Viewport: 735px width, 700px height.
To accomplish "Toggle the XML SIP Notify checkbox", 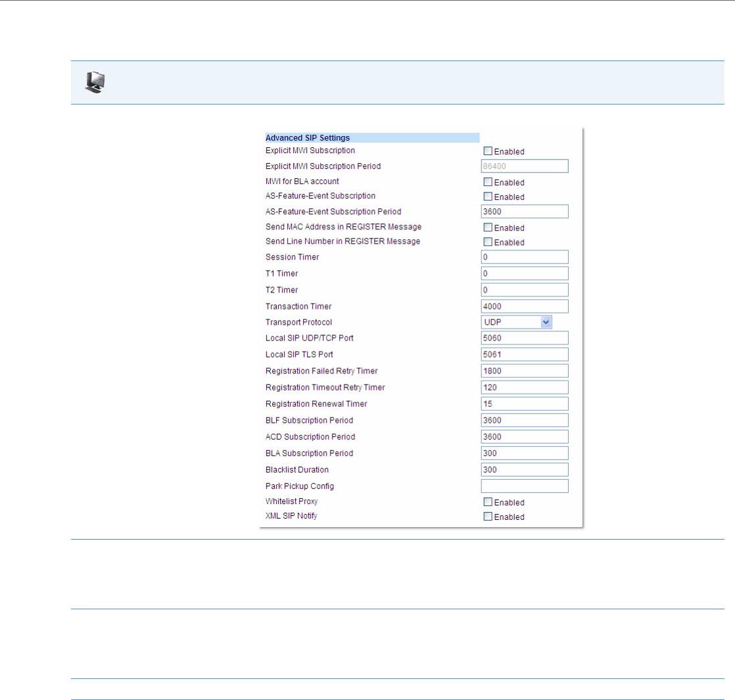I will pyautogui.click(x=488, y=517).
